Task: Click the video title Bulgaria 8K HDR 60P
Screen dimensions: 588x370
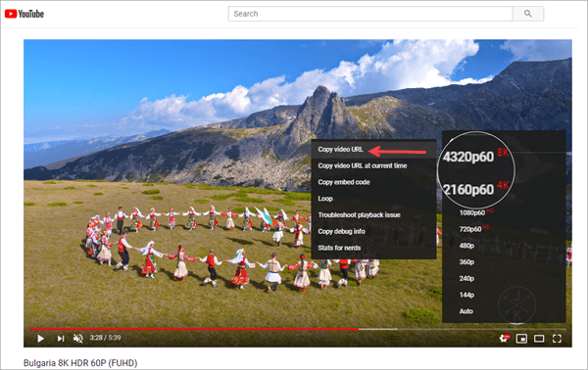Action: 80,363
